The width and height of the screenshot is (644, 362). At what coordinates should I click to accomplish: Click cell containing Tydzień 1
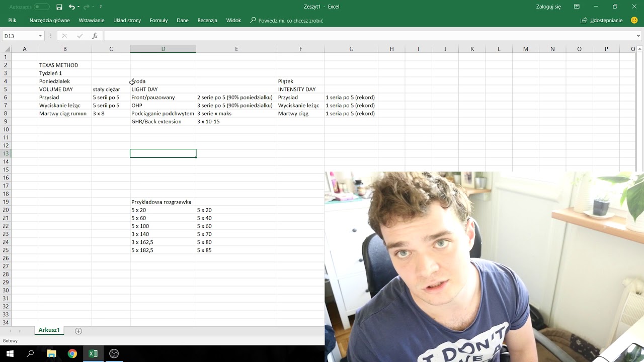click(65, 73)
